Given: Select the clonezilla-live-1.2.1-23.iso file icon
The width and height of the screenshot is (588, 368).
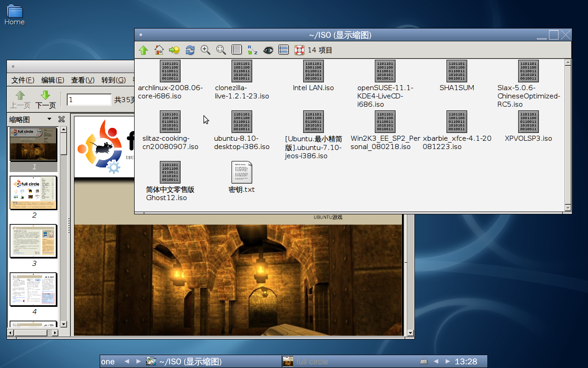Looking at the screenshot, I should (x=242, y=71).
